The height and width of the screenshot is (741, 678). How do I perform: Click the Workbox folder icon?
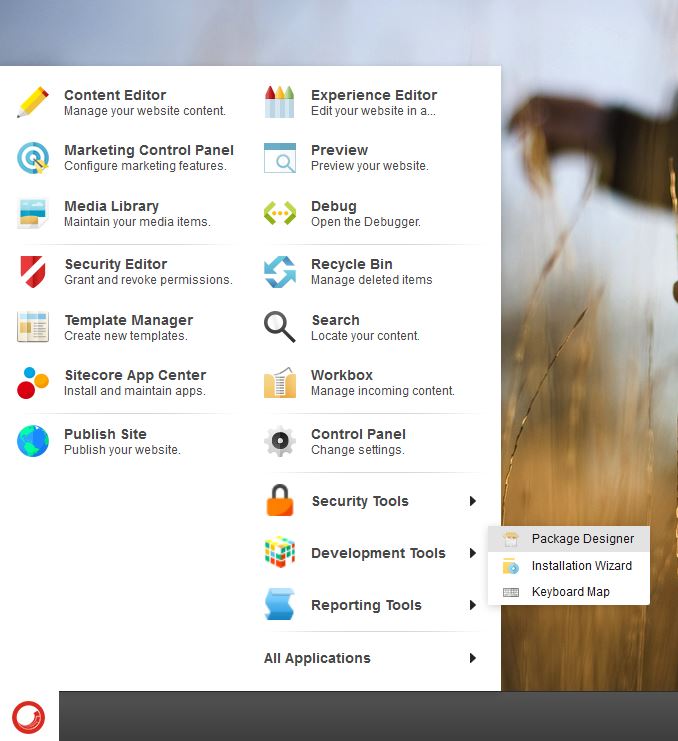pyautogui.click(x=280, y=383)
